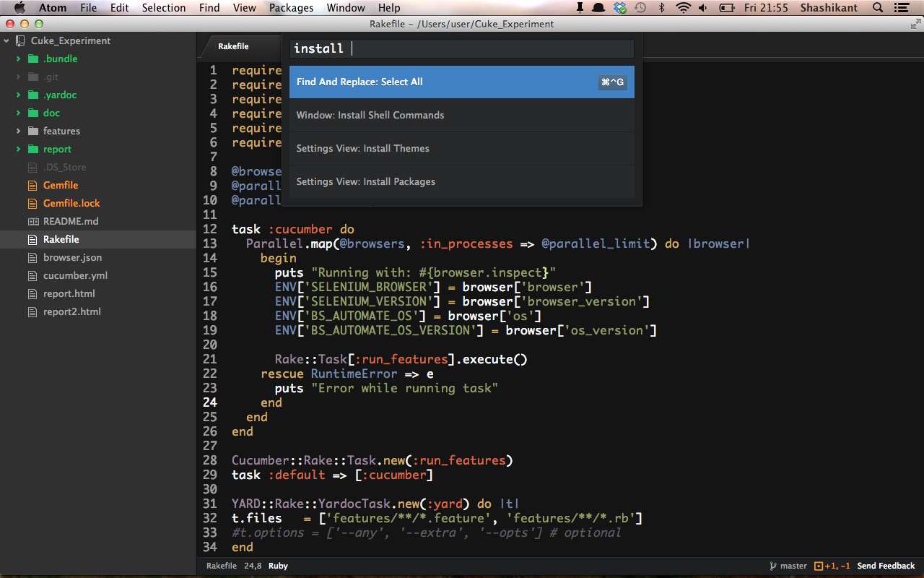The image size is (924, 578).
Task: Click the date and time display
Action: 766,8
